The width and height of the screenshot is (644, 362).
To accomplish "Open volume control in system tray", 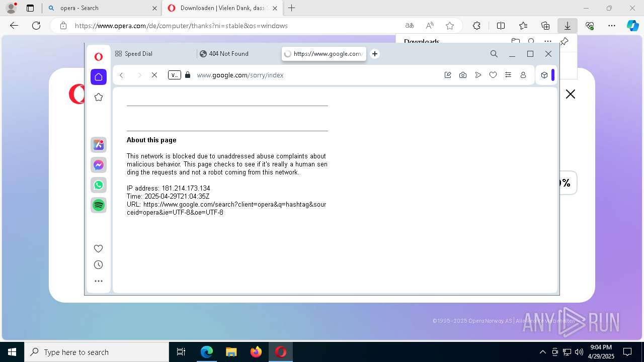I will pyautogui.click(x=579, y=352).
